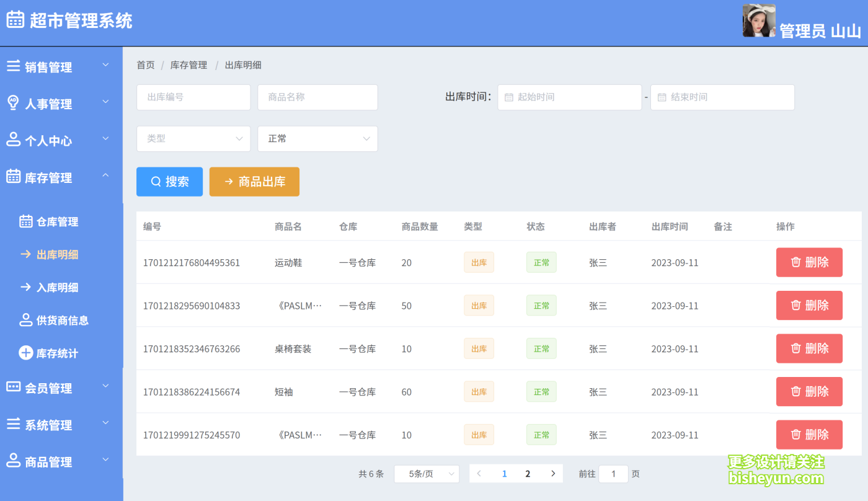Select page 1 in pagination
This screenshot has width=868, height=501.
coord(504,474)
